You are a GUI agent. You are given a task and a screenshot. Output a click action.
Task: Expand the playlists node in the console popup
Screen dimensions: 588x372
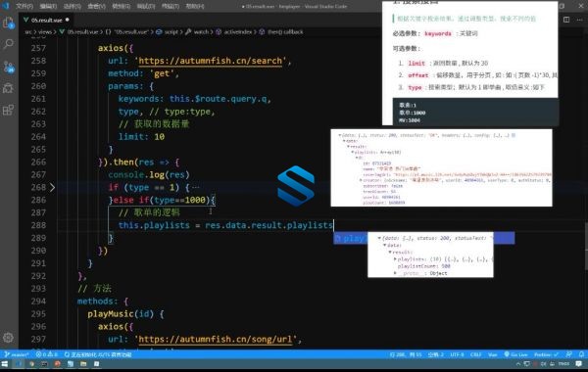[395, 258]
